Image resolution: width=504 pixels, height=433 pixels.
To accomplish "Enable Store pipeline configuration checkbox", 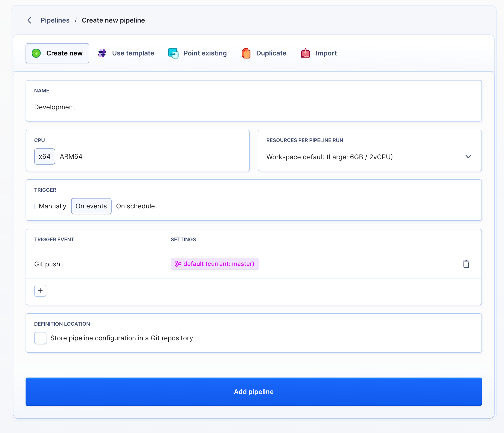I will pyautogui.click(x=39, y=338).
